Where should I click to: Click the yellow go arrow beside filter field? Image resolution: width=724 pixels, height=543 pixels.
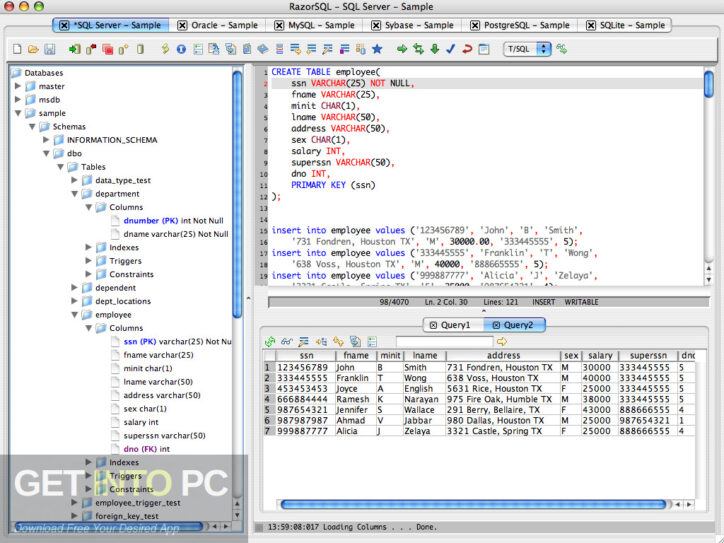point(501,342)
